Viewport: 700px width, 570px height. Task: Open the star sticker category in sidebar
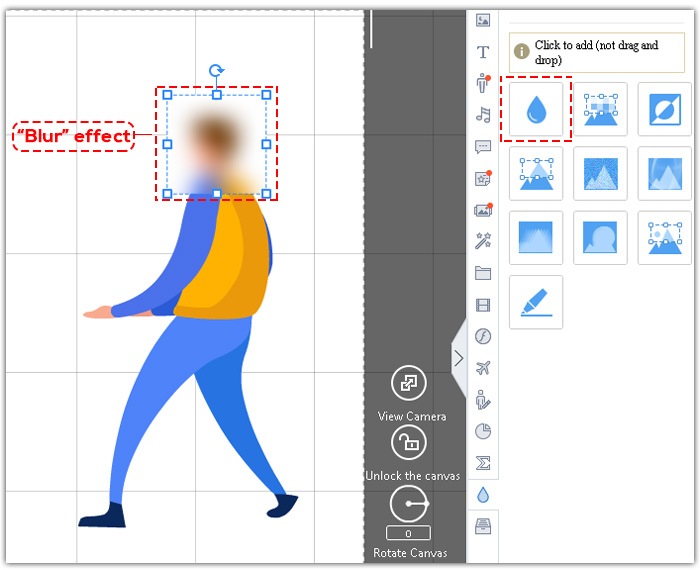click(x=483, y=179)
